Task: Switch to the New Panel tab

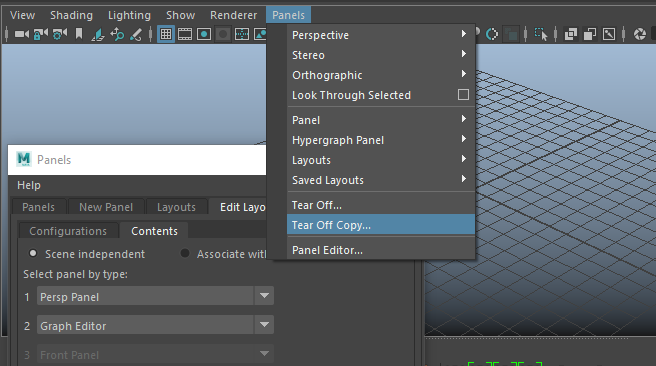Action: coord(106,207)
